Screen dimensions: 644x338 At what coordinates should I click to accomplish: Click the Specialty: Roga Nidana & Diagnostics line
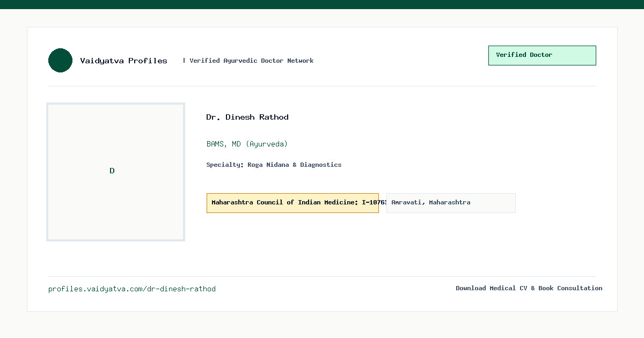(x=274, y=165)
